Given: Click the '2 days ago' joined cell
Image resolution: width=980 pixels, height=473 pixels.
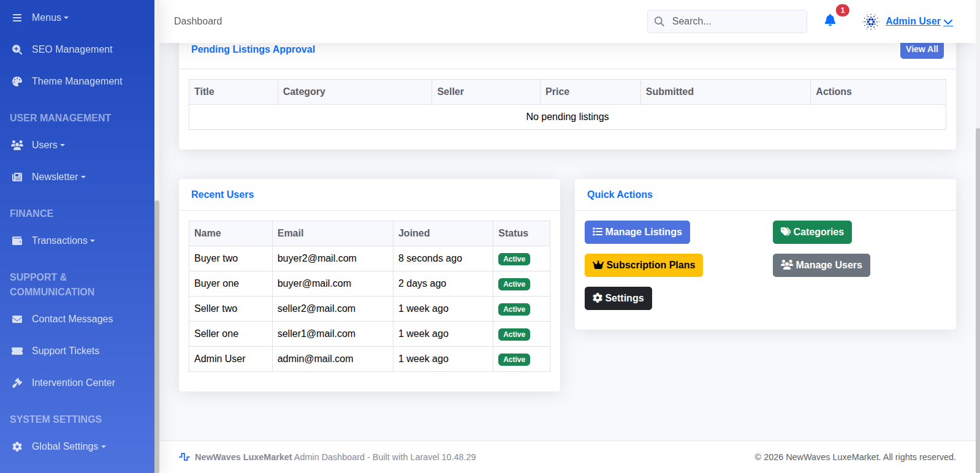Looking at the screenshot, I should tap(443, 284).
